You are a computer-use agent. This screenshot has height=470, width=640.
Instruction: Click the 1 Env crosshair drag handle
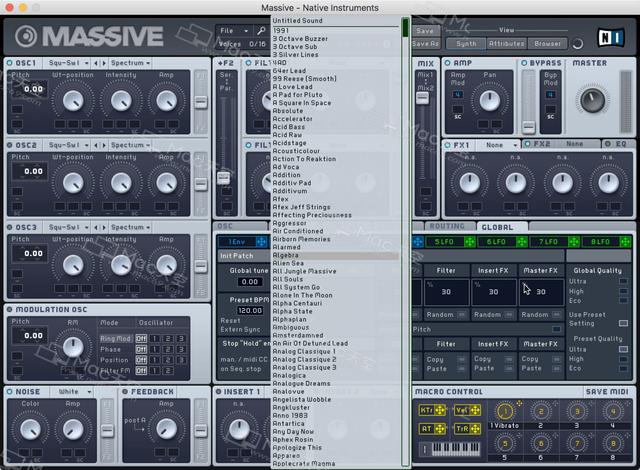[x=261, y=242]
